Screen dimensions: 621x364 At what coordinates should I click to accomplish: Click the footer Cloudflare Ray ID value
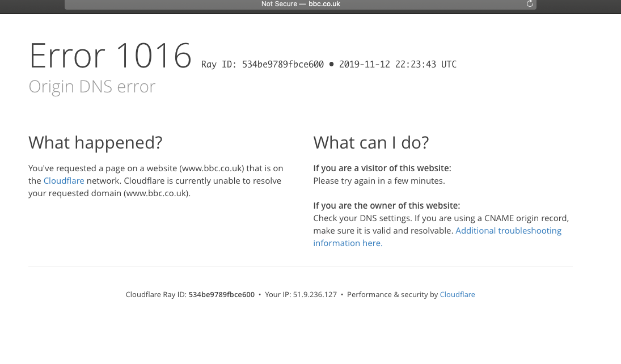pos(221,294)
